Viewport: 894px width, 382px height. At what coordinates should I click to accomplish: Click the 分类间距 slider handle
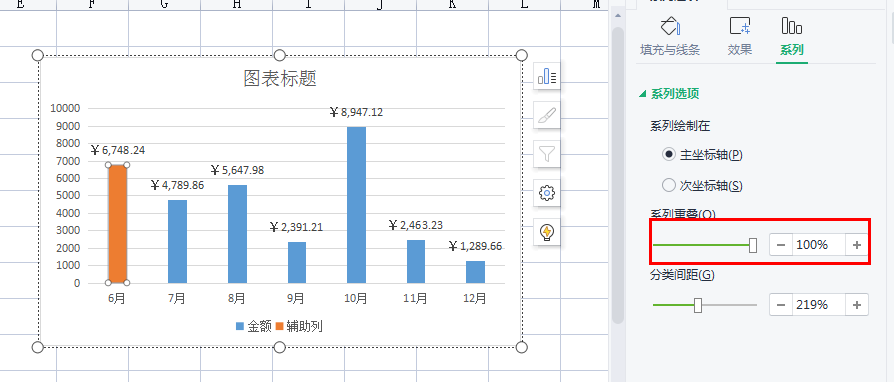pos(698,306)
